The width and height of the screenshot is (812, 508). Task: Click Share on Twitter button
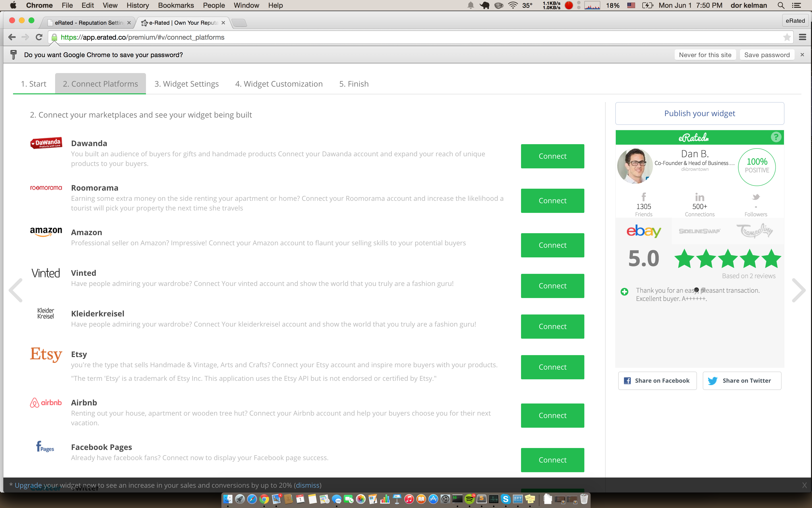pos(742,381)
